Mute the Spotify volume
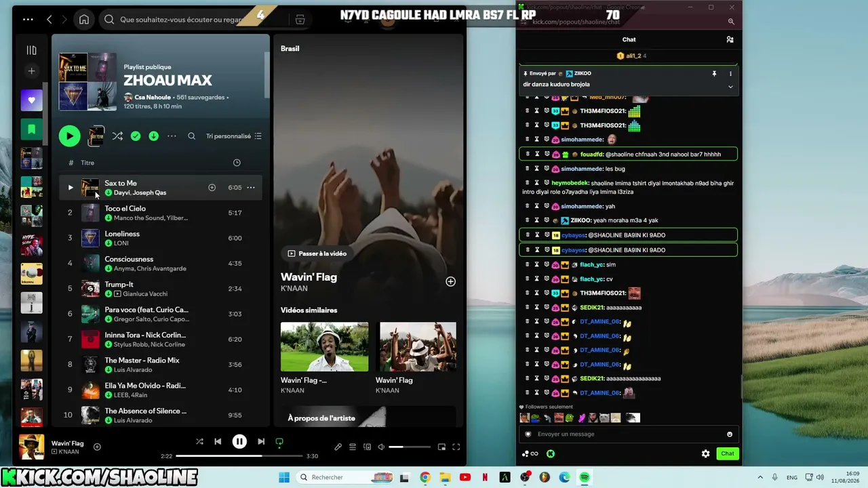Viewport: 868px width, 488px height. [x=381, y=447]
